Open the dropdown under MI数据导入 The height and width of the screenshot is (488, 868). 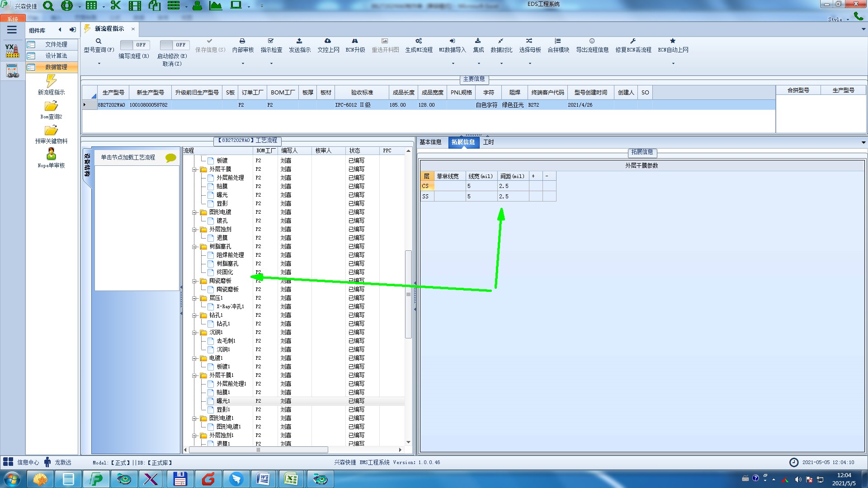click(453, 64)
